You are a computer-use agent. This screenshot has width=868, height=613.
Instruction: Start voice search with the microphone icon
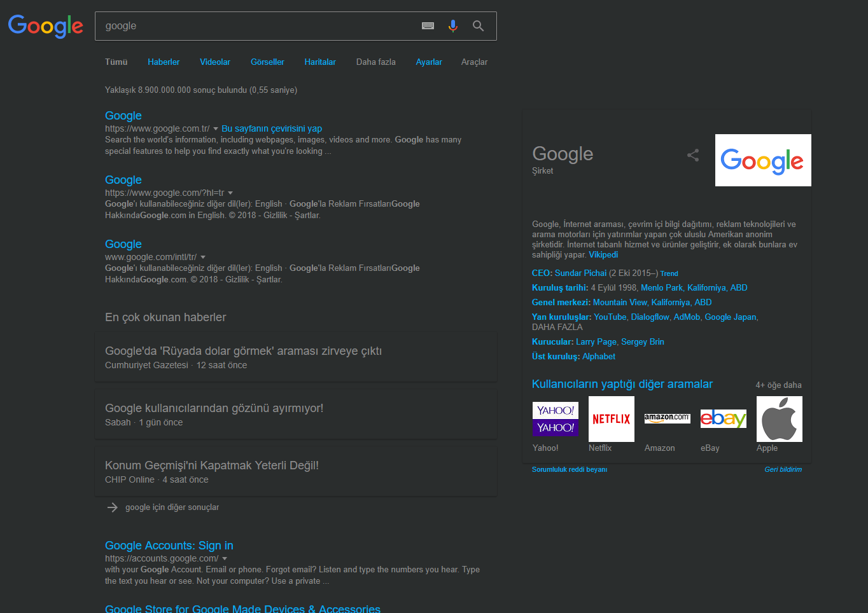453,26
